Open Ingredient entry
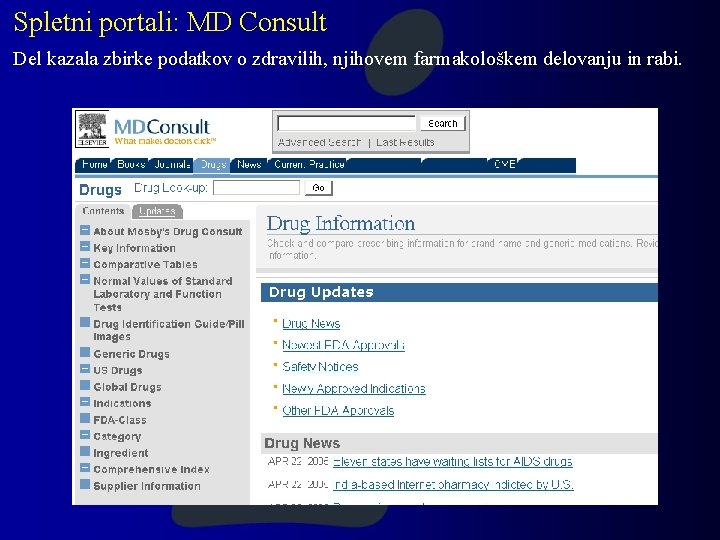Image resolution: width=720 pixels, height=540 pixels. click(x=121, y=453)
